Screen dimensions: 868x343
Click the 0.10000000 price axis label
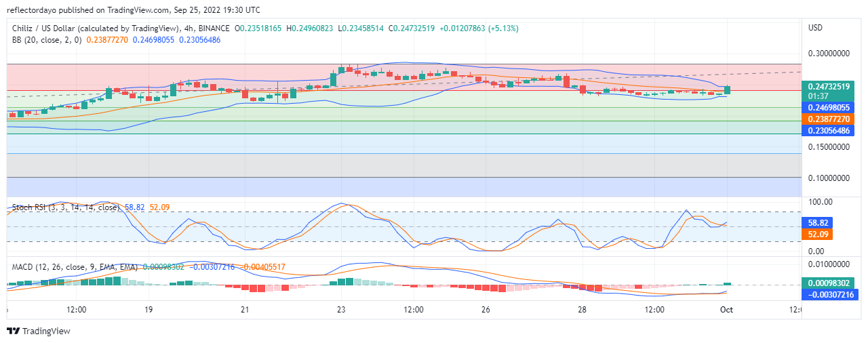pos(828,178)
